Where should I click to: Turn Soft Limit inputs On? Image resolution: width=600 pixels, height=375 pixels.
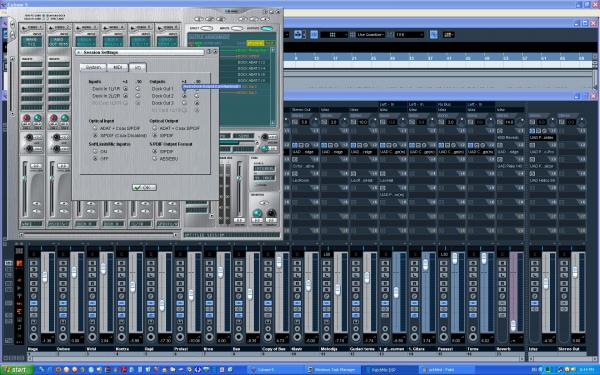pyautogui.click(x=95, y=151)
